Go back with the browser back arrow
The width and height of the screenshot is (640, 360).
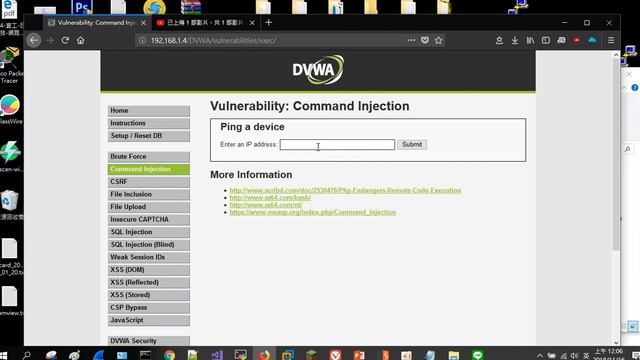(x=34, y=40)
